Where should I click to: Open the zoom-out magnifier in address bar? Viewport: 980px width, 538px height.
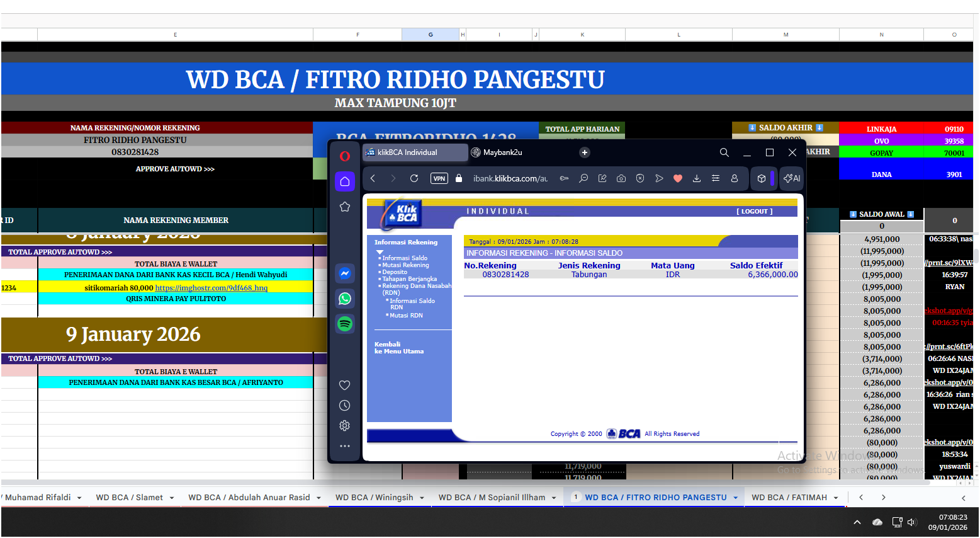[583, 178]
